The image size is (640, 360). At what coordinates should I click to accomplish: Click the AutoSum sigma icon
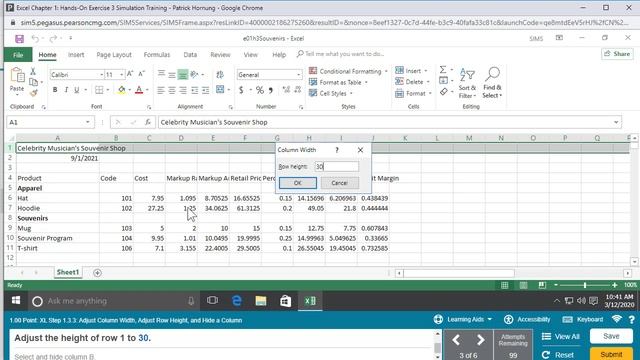(443, 70)
